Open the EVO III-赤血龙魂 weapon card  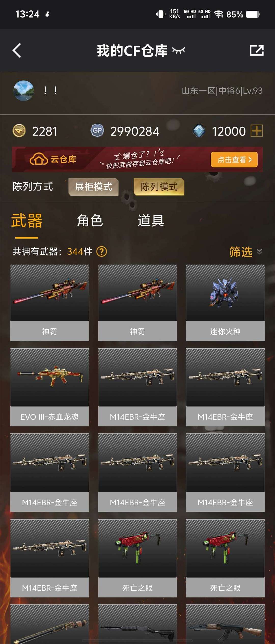(50, 387)
